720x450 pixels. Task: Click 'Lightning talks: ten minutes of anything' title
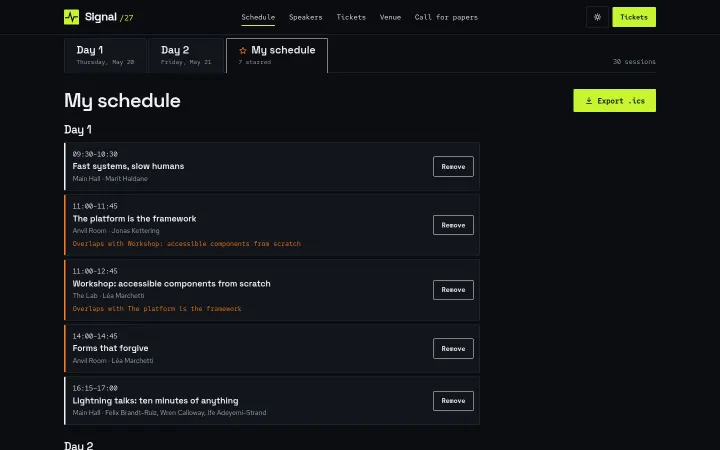[x=155, y=401]
